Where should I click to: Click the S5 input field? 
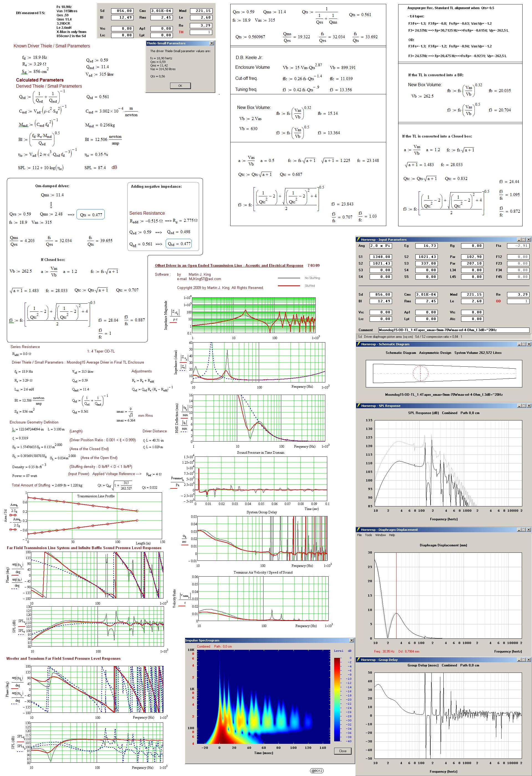(x=427, y=277)
